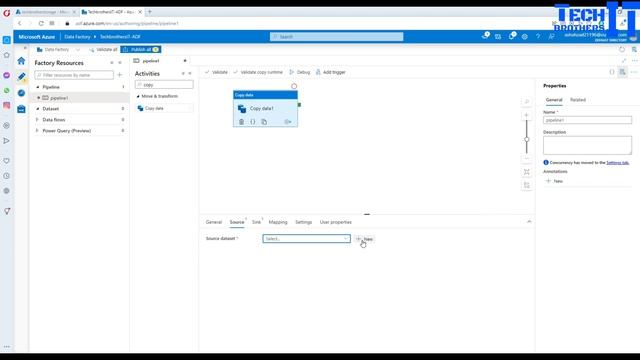
Task: Open the pipeline toolbar ellipsis menu
Action: (x=634, y=72)
